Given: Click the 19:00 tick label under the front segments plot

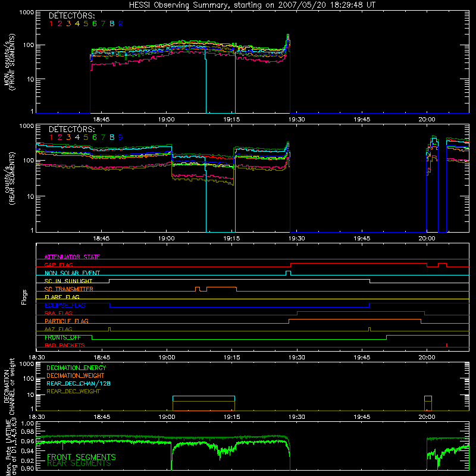Looking at the screenshot, I should [167, 120].
